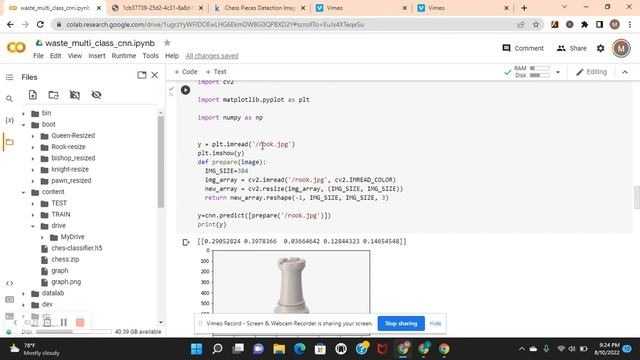Open notebook settings gear icon
Viewport: 640px width, 360px height.
pyautogui.click(x=600, y=48)
